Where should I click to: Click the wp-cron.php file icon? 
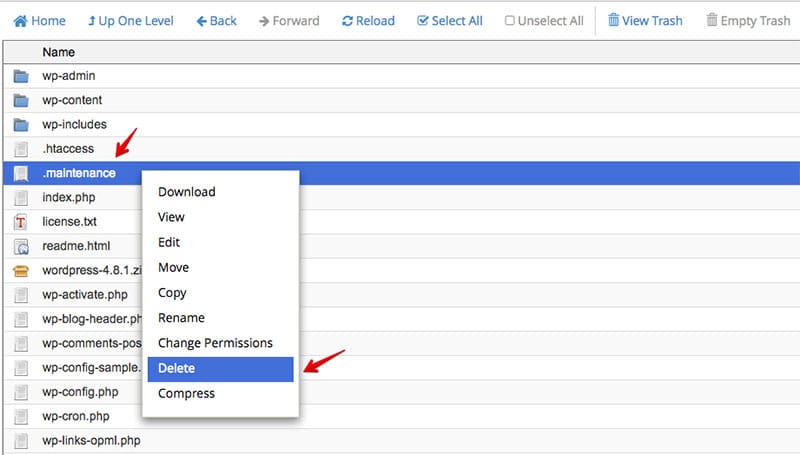21,416
